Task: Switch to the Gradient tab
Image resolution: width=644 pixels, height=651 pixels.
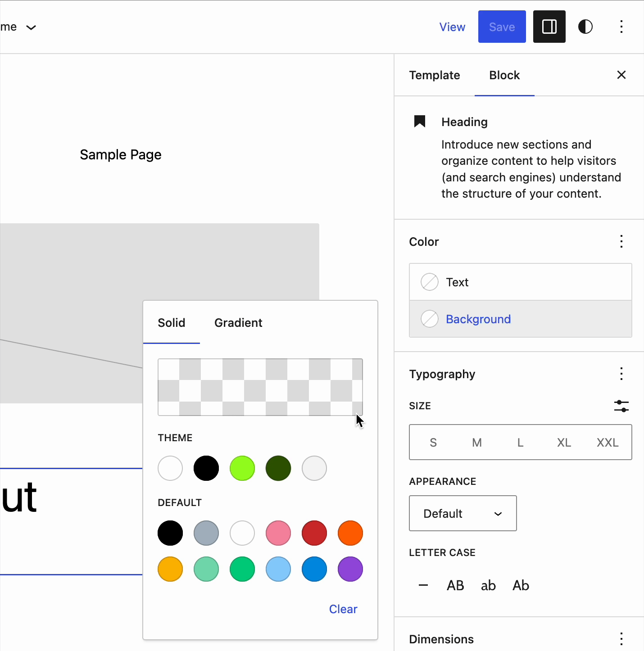Action: click(x=238, y=323)
